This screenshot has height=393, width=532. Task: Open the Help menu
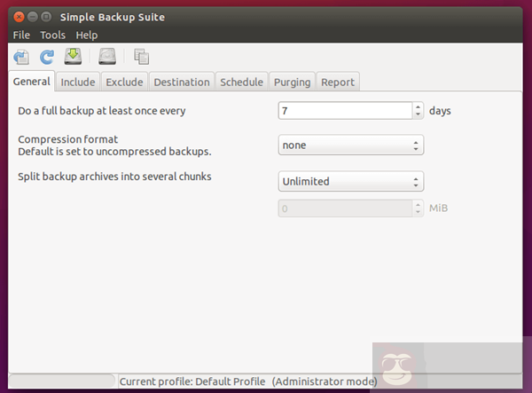coord(87,35)
